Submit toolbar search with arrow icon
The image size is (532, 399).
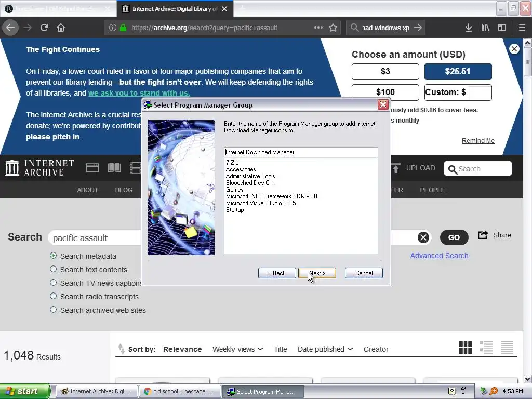[x=418, y=28]
